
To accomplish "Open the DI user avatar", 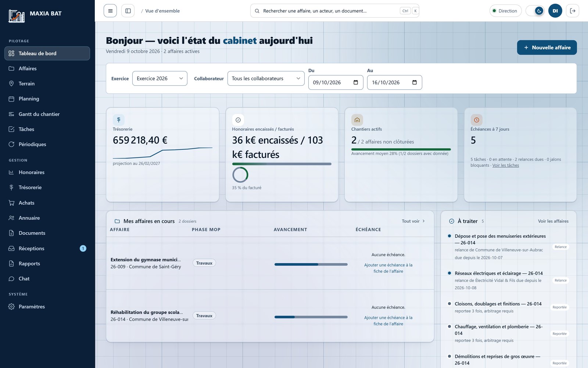I will (555, 11).
